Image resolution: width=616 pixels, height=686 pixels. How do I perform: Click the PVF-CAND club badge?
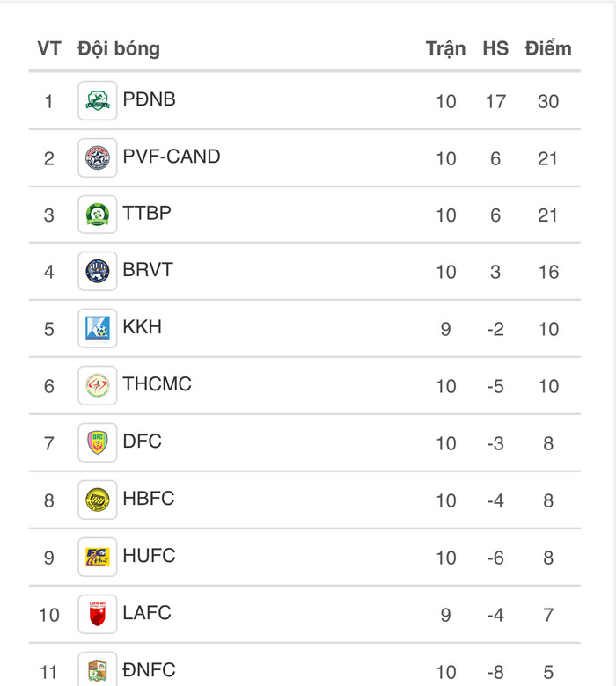(97, 158)
